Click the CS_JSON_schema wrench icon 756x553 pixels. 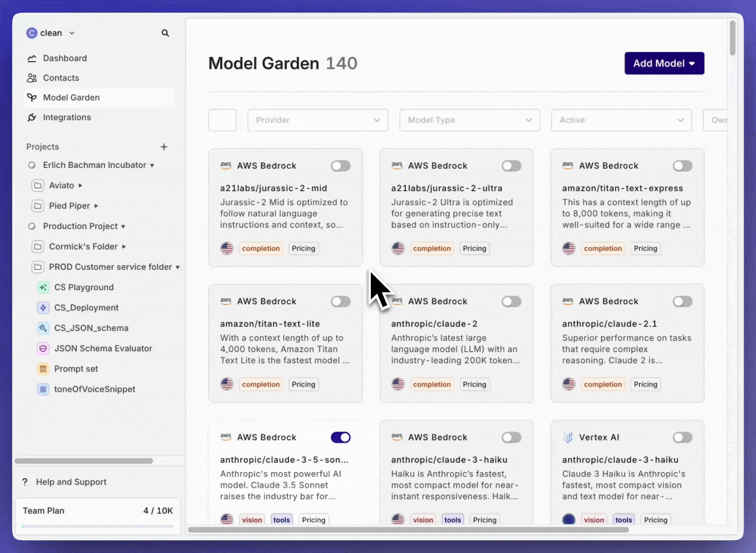point(43,328)
